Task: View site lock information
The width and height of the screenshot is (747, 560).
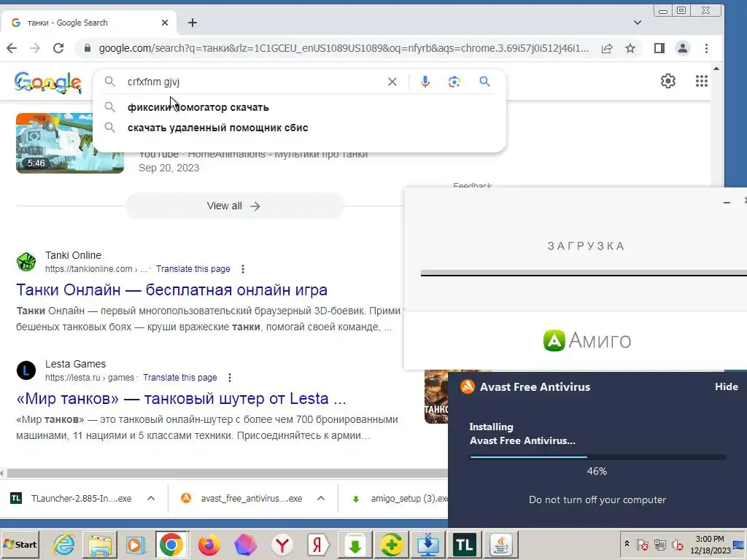Action: [x=88, y=48]
